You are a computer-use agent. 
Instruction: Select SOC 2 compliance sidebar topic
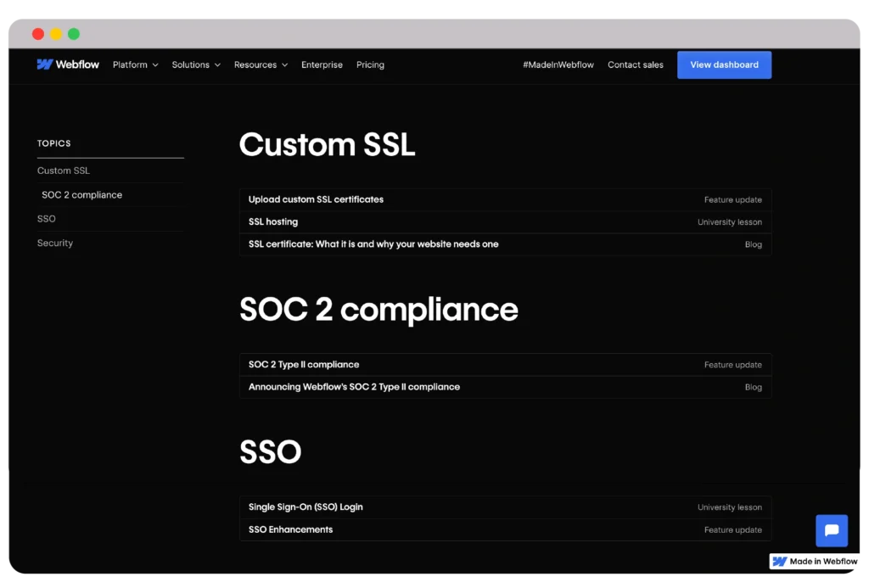click(x=81, y=195)
